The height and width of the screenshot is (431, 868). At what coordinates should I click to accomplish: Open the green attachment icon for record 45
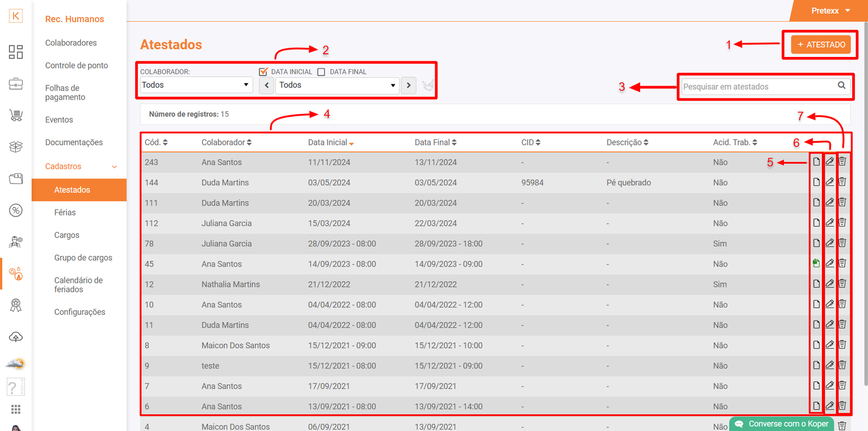(x=816, y=264)
